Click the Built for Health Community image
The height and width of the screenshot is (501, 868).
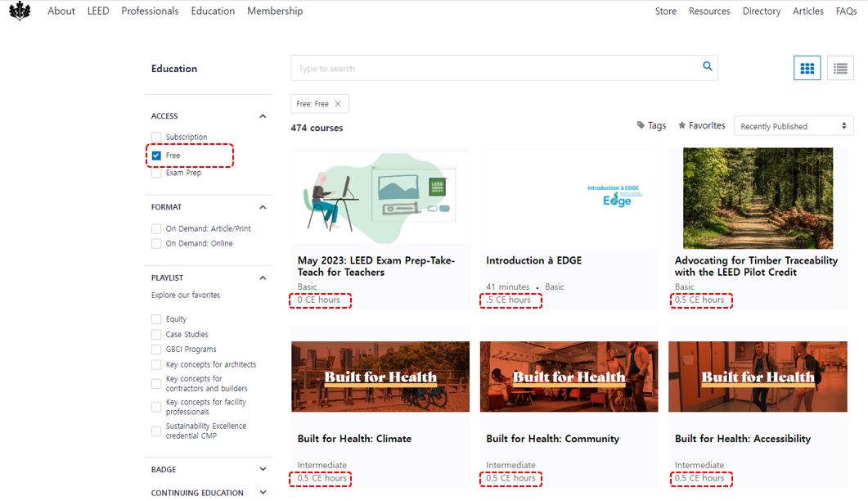pos(569,377)
